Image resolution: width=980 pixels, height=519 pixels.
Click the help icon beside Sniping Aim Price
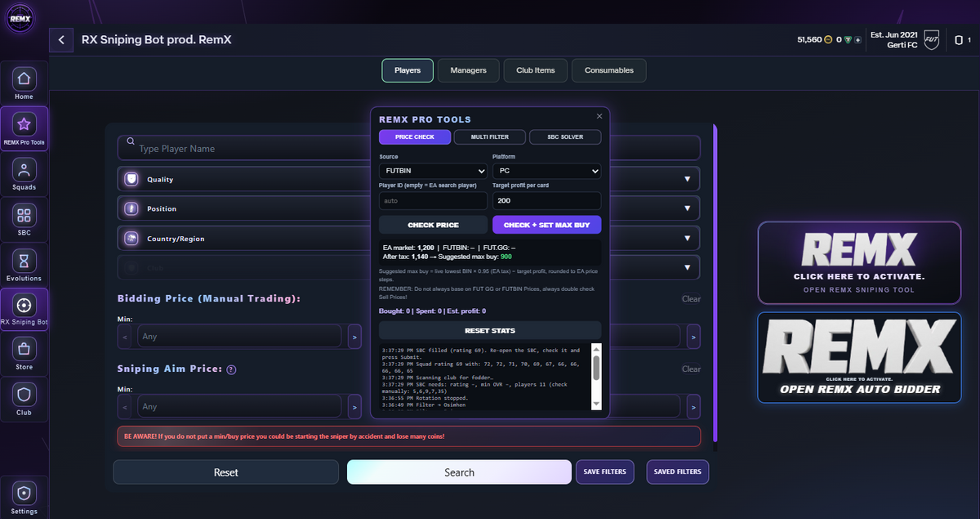(x=231, y=369)
